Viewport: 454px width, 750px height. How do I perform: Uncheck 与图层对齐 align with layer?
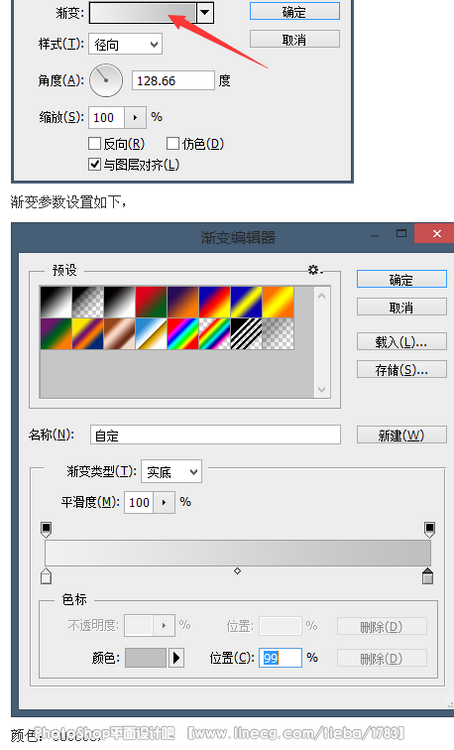coord(95,165)
